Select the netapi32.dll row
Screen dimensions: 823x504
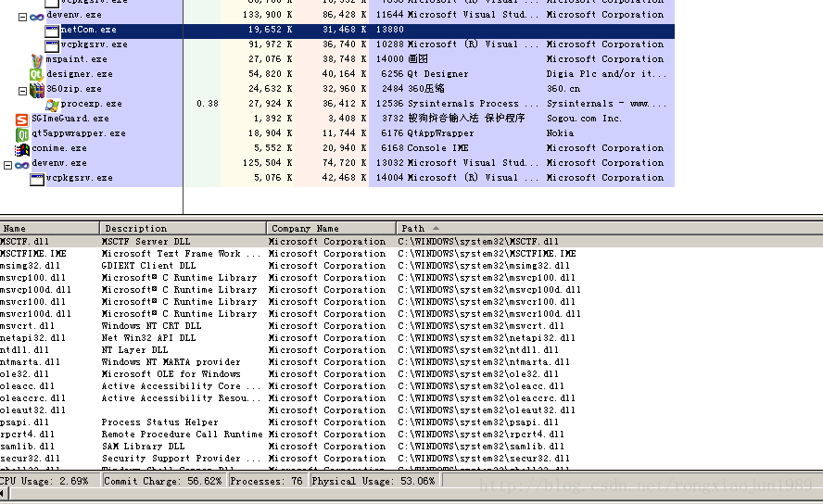click(411, 338)
